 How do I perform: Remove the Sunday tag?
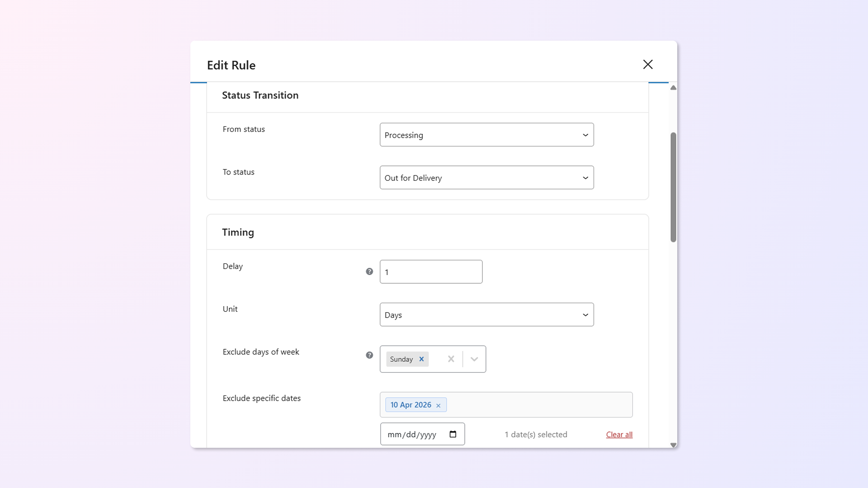(421, 359)
